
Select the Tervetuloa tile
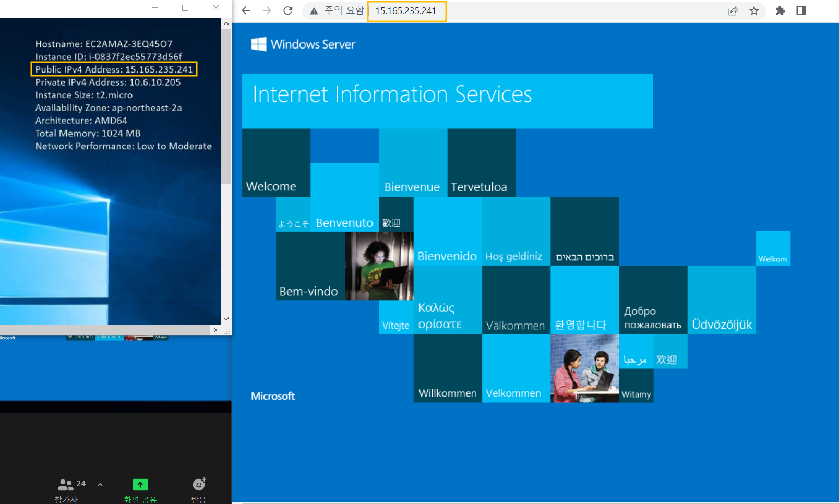click(x=482, y=163)
